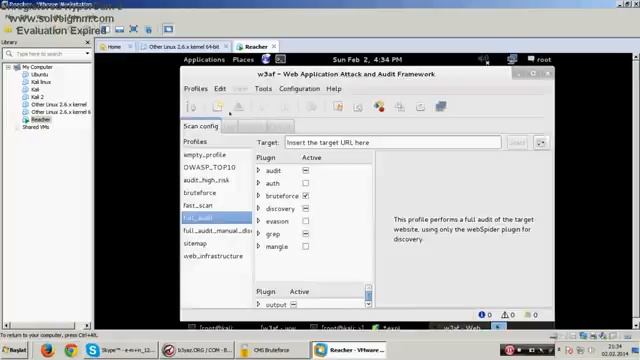Open the Iceweasel browser icon in Kali panel
Viewport: 640px width, 360px height.
(266, 60)
